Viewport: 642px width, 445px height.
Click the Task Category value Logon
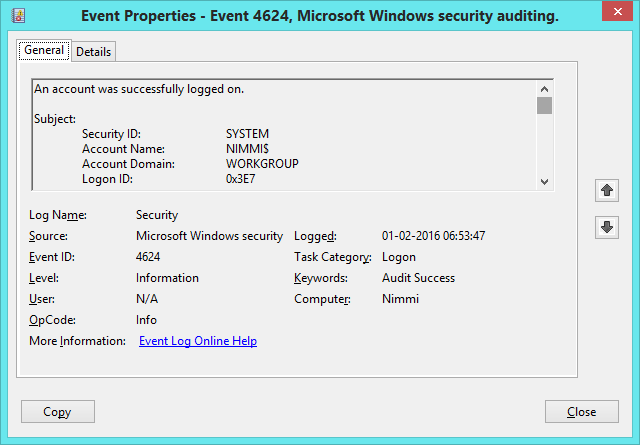[x=399, y=257]
